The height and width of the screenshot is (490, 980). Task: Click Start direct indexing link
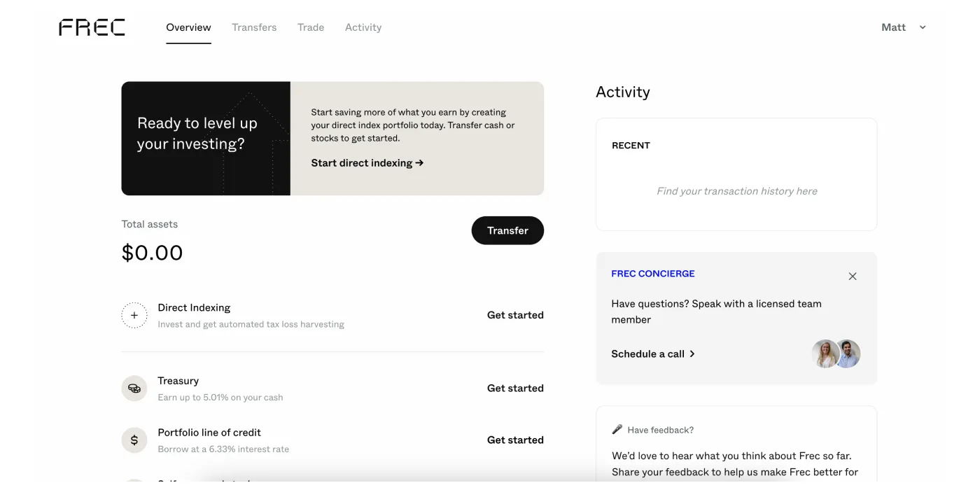tap(367, 163)
